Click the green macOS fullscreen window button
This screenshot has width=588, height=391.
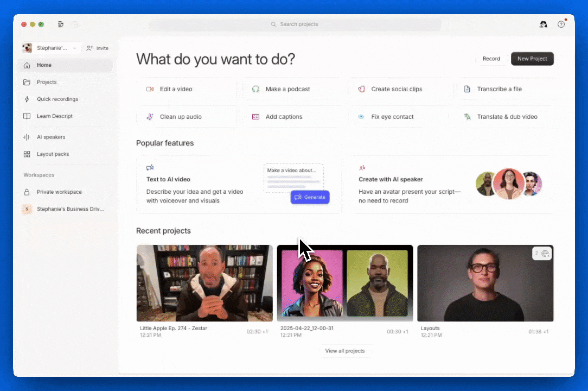pos(41,24)
